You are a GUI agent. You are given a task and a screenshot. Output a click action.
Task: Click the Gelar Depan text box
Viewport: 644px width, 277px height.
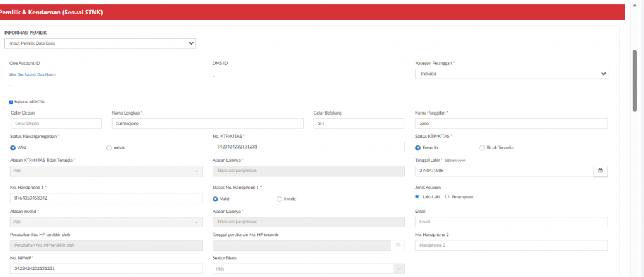point(56,123)
